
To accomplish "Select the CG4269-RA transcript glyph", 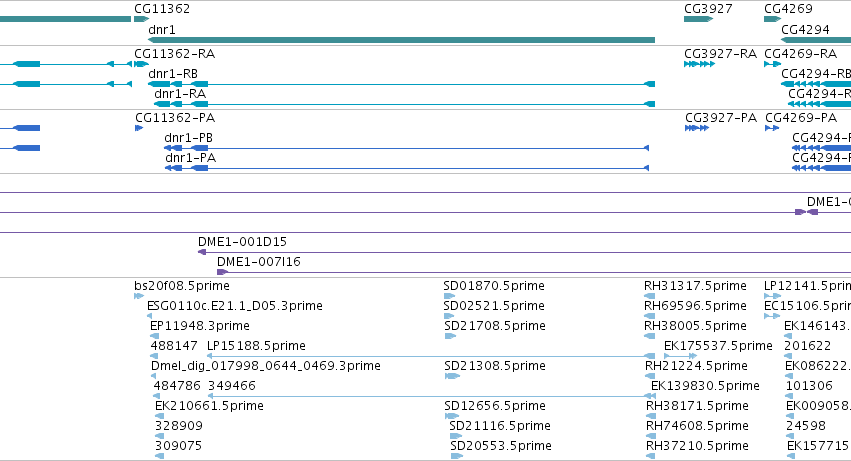I will pyautogui.click(x=772, y=64).
